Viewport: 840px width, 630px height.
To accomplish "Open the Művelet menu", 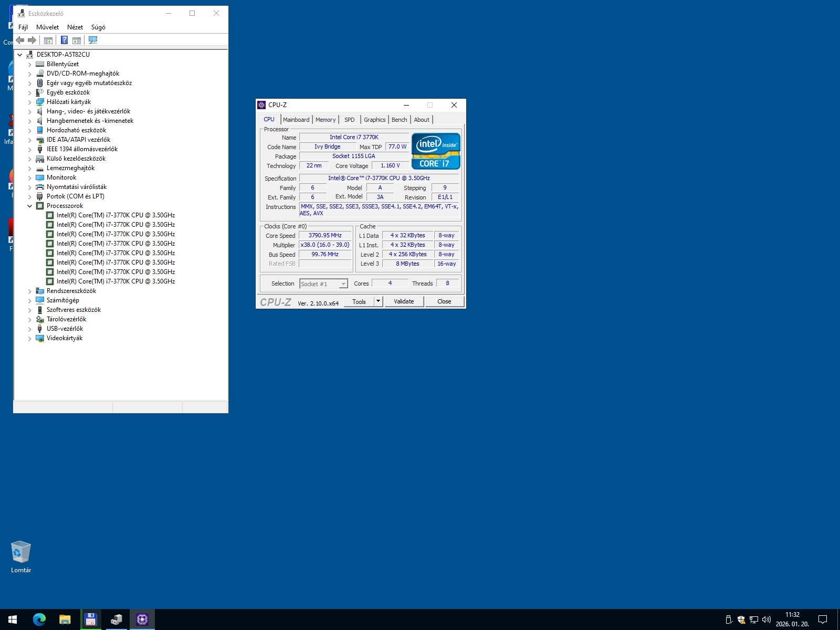I will click(x=47, y=27).
